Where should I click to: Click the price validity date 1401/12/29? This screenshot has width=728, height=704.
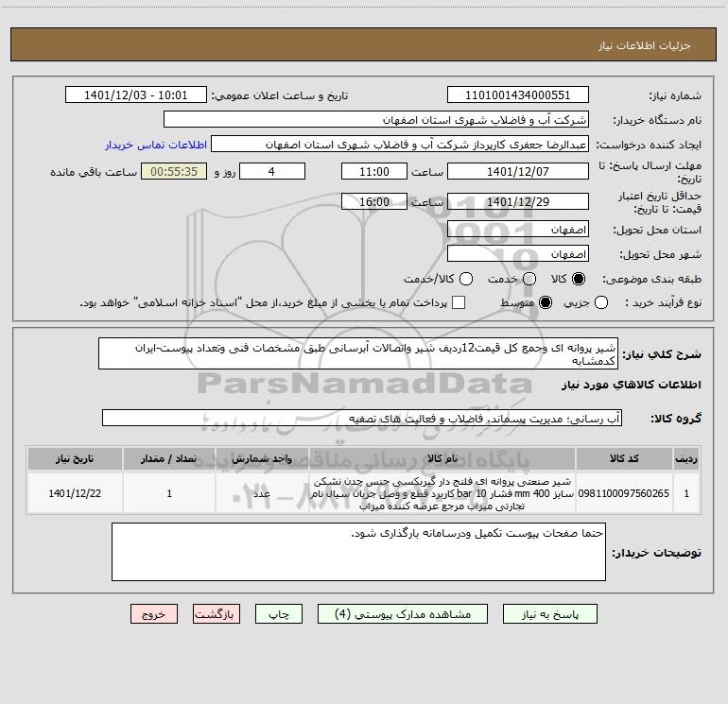point(518,202)
